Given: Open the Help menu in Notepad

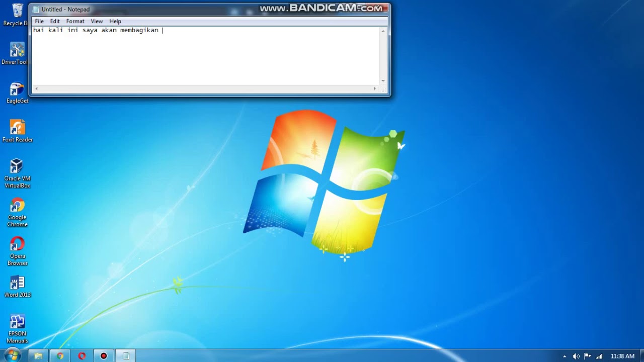Looking at the screenshot, I should pos(115,21).
